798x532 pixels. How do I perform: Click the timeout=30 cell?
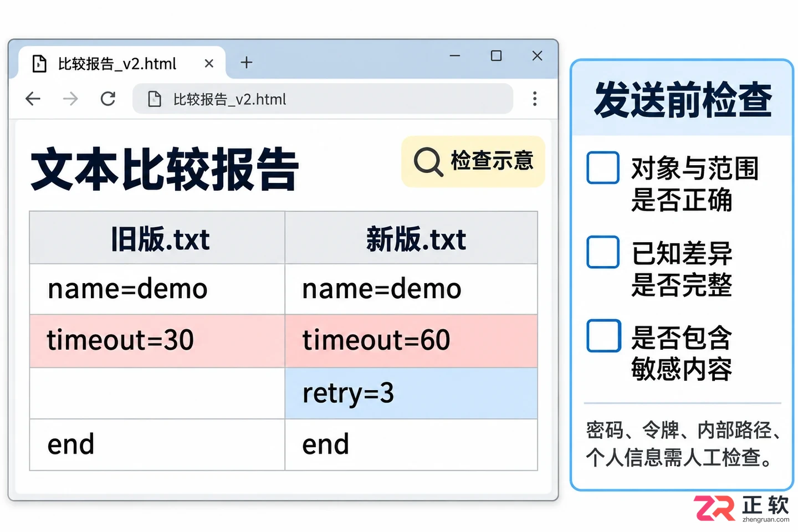point(157,341)
